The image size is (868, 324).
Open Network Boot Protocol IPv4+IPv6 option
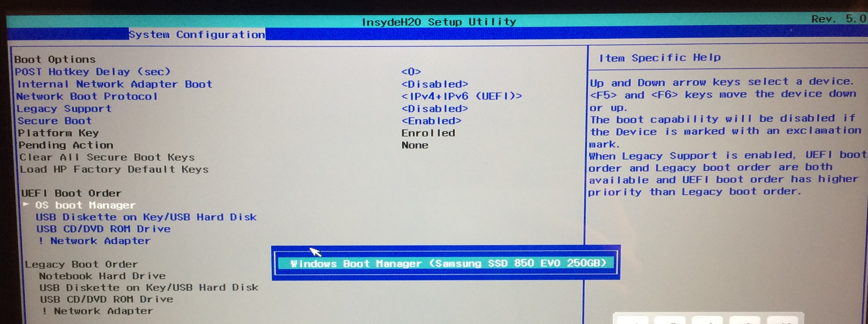461,96
